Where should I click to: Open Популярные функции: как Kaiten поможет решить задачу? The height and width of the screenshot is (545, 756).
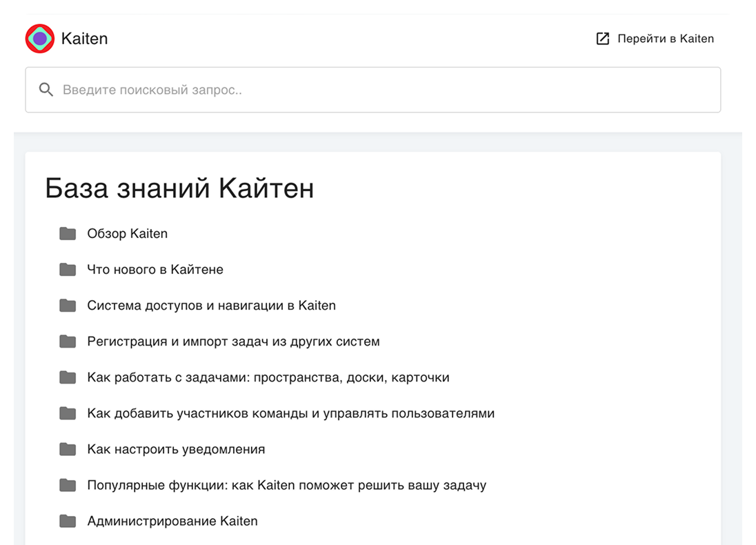tap(286, 485)
